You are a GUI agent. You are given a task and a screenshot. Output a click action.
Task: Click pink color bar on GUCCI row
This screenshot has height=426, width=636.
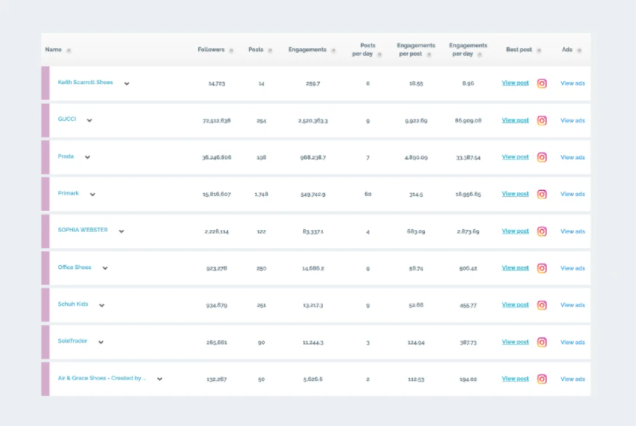(45, 120)
